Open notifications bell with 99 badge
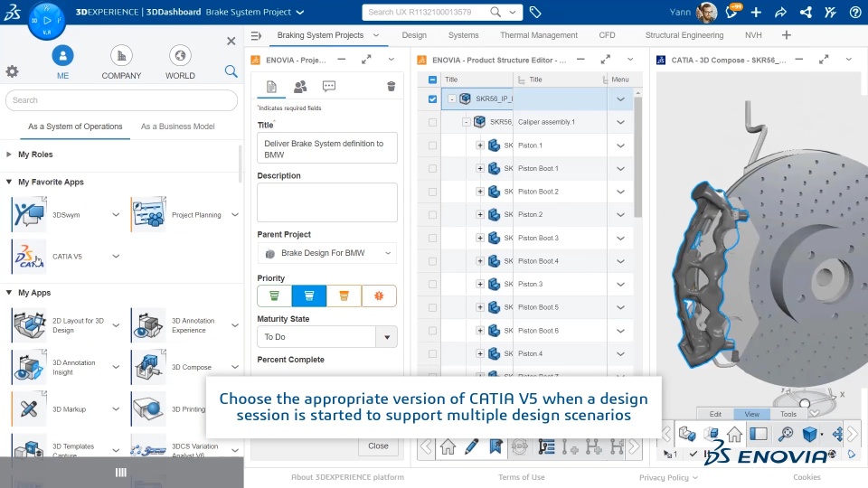The image size is (868, 488). click(x=732, y=12)
